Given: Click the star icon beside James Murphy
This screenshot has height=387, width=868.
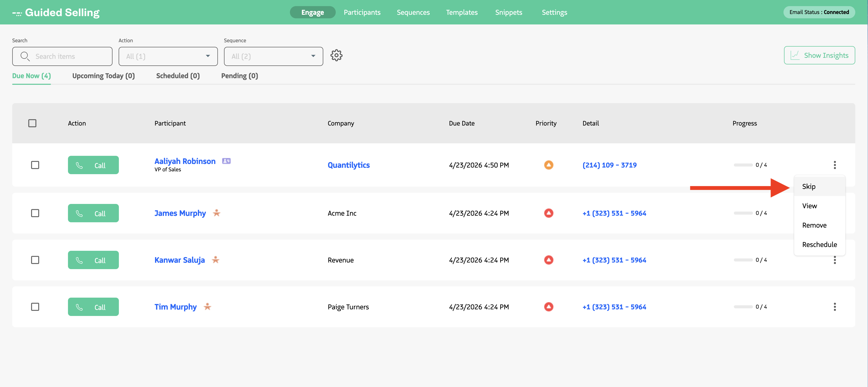Looking at the screenshot, I should coord(217,213).
